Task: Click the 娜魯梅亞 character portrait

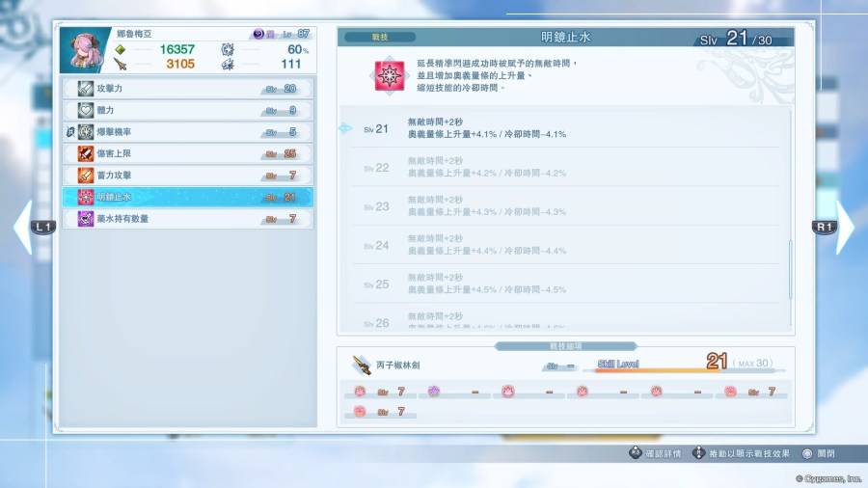Action: tap(84, 50)
